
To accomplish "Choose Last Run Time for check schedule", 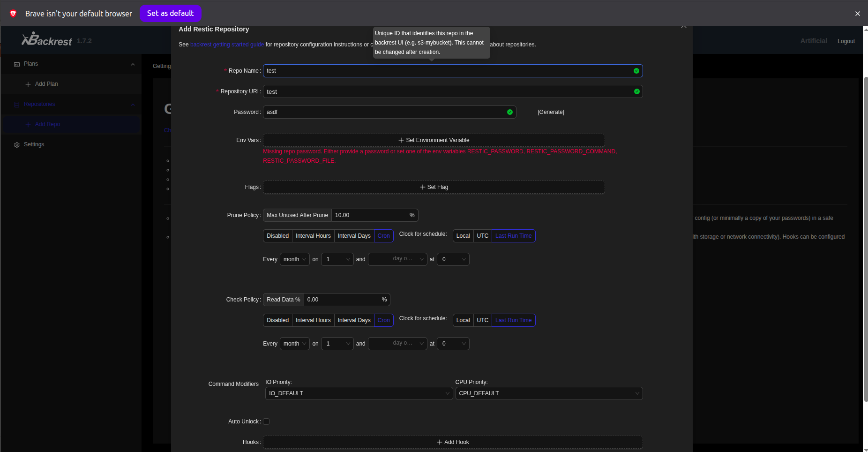I will pos(514,320).
